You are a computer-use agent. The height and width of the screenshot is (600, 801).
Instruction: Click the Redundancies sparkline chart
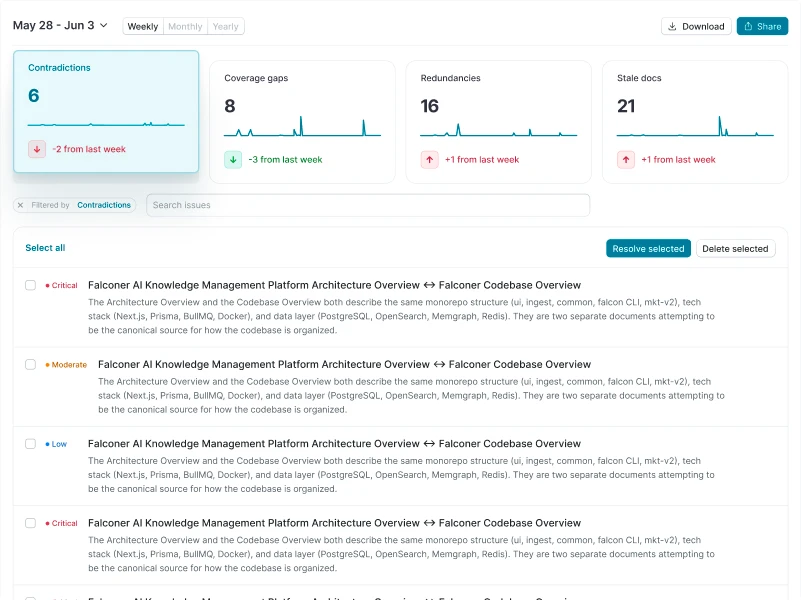click(x=498, y=130)
